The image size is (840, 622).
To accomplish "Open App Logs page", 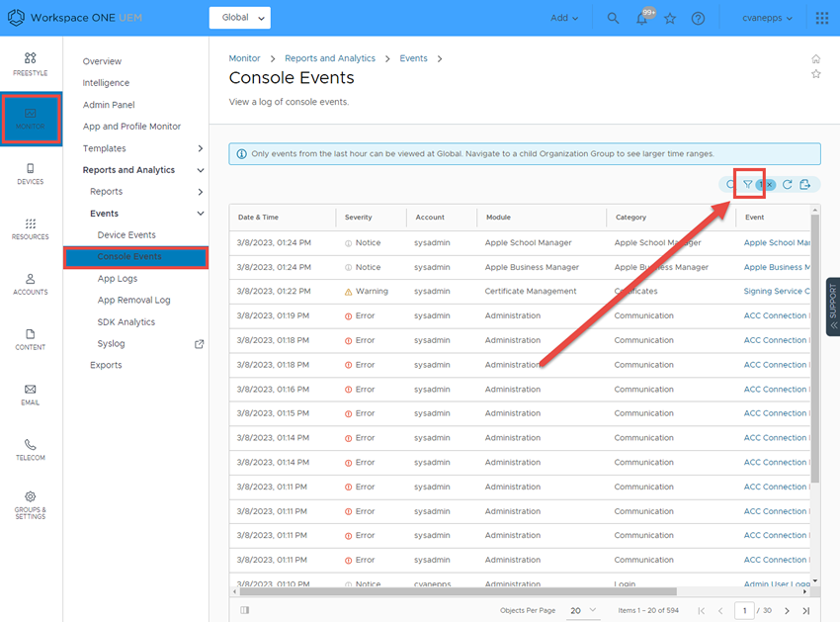I will tap(118, 279).
